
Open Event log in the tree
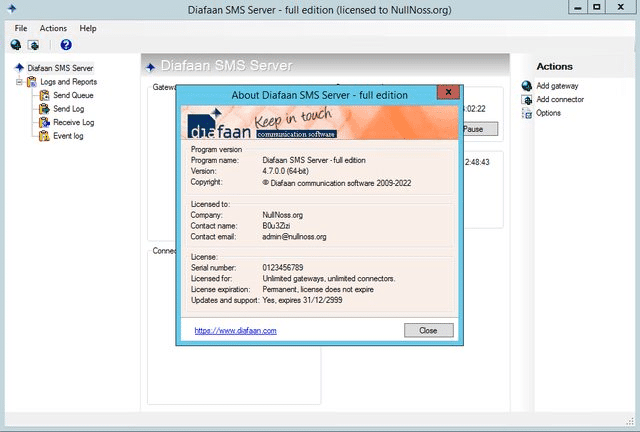coord(68,136)
